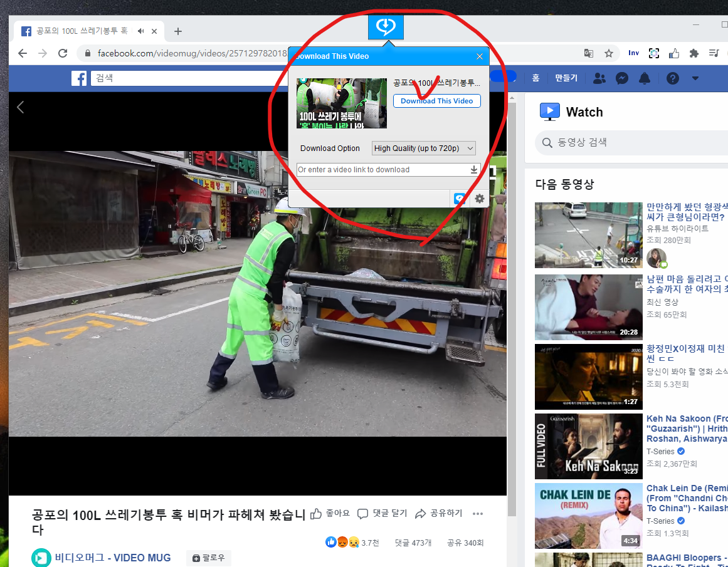Click the blue chat icon in popup footer

point(460,199)
